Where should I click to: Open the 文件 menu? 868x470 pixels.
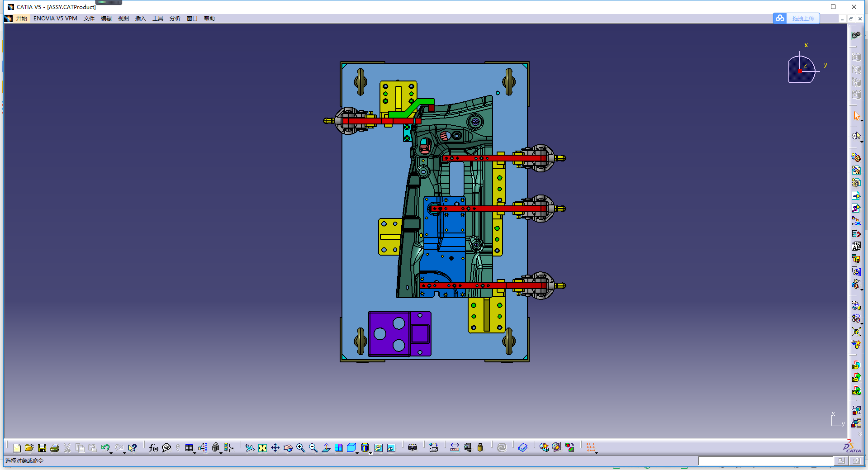coord(89,19)
